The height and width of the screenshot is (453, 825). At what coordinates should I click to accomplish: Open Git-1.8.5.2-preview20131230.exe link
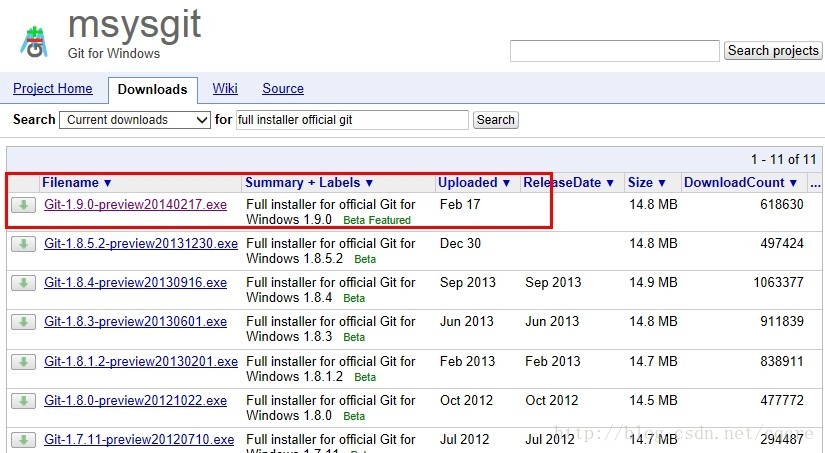click(141, 244)
